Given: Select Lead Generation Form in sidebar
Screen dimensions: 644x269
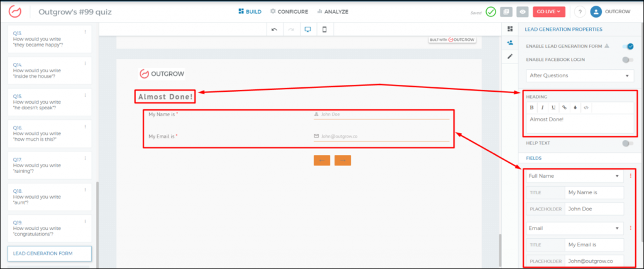Looking at the screenshot, I should pos(49,253).
